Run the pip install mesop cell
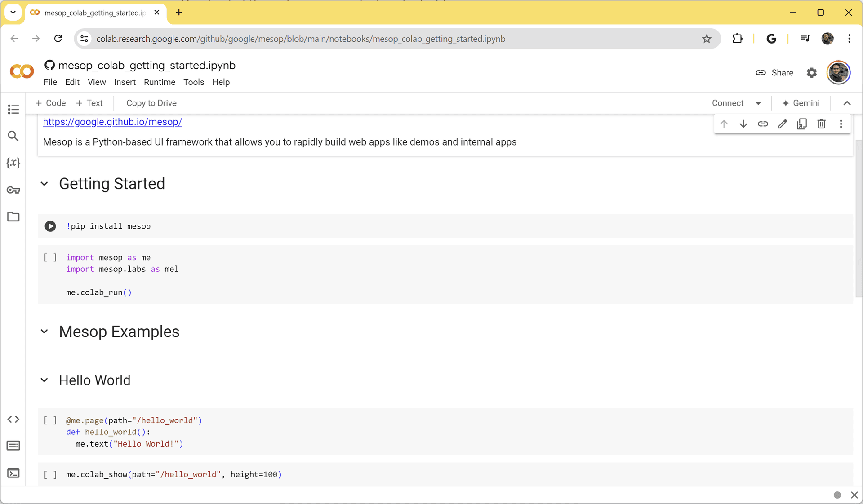The image size is (863, 504). pos(50,226)
